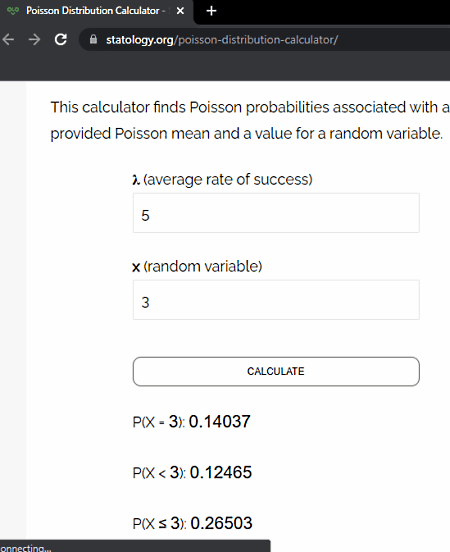The image size is (450, 552).
Task: View site security info via lock icon
Action: click(x=93, y=39)
